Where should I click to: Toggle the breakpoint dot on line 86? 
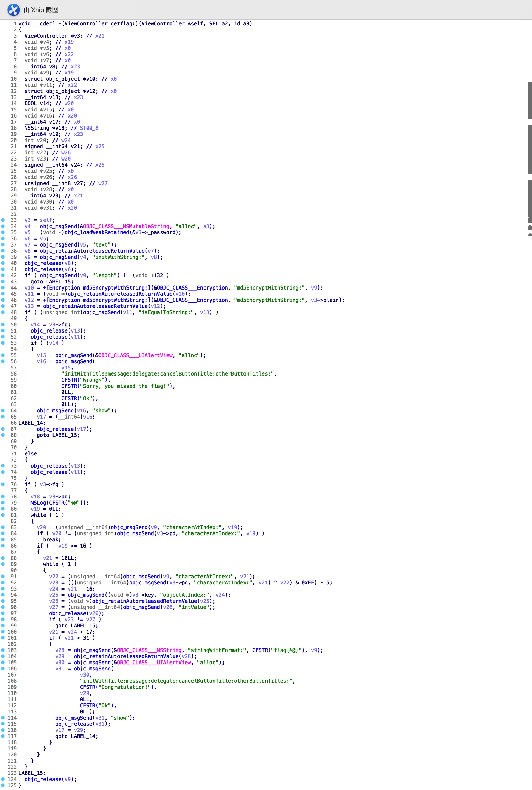tap(3, 546)
